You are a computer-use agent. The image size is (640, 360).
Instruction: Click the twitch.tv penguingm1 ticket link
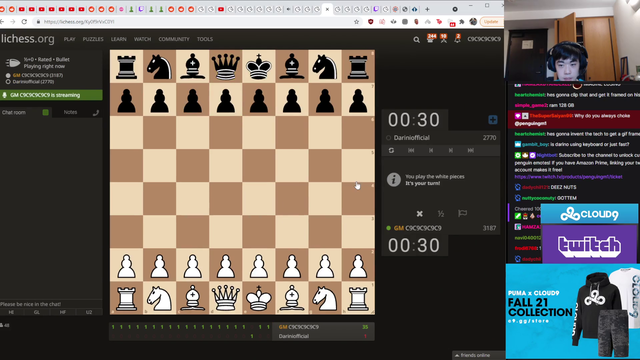(x=568, y=177)
